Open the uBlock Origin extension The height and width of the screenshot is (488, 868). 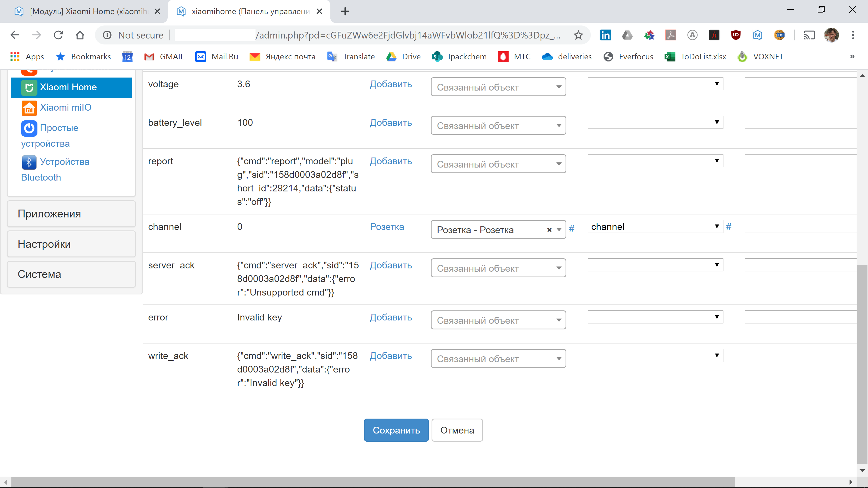coord(736,35)
